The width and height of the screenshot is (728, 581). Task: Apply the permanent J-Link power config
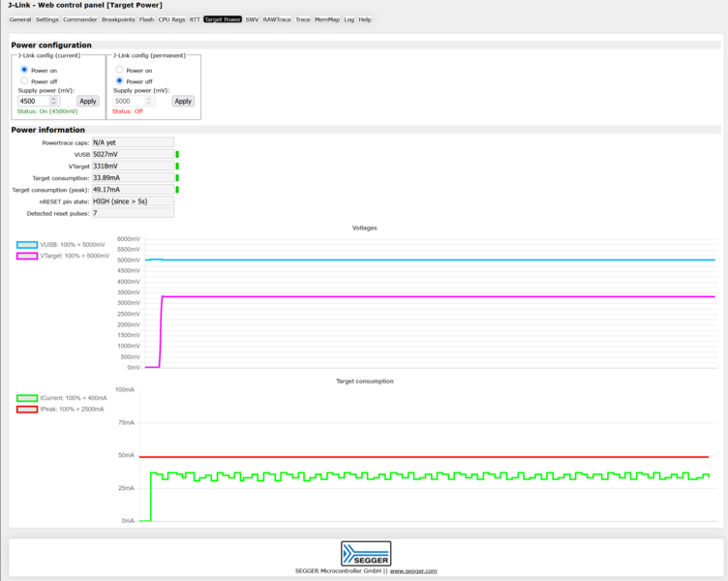pos(183,101)
